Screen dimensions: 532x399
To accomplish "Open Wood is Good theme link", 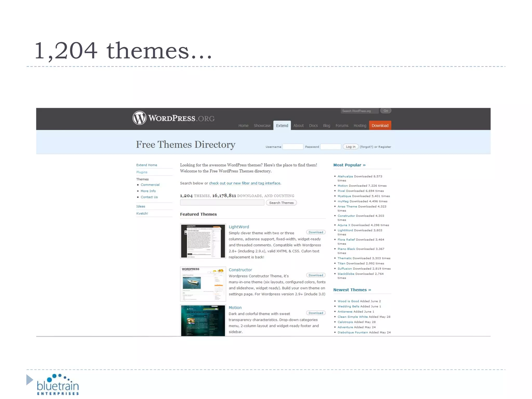I will [x=348, y=301].
